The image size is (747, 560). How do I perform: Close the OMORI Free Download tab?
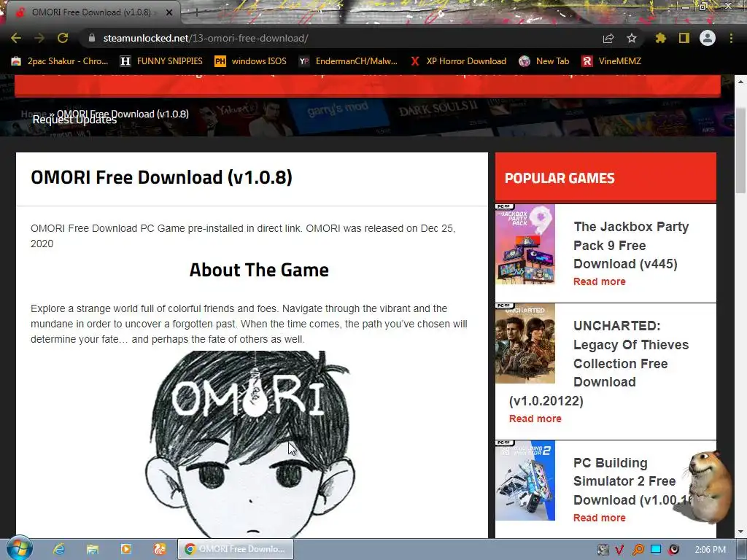pyautogui.click(x=169, y=12)
